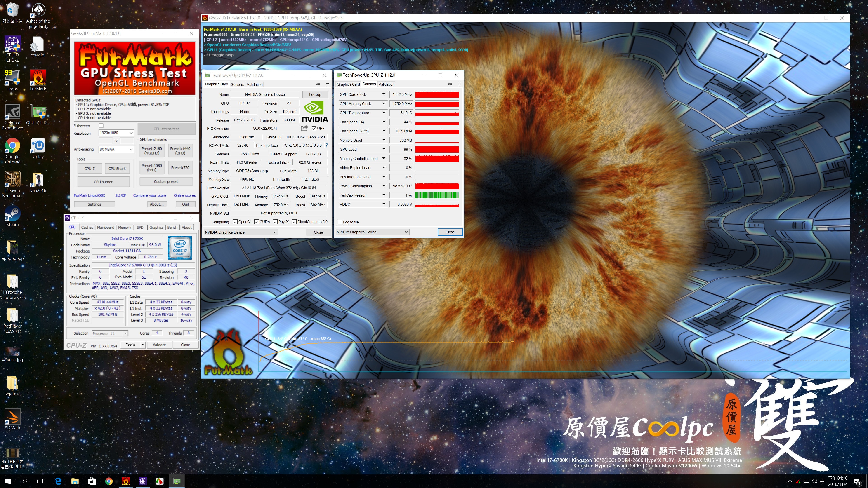Expand the GPU Temperature sensor dropdown
Image resolution: width=868 pixels, height=488 pixels.
point(383,113)
